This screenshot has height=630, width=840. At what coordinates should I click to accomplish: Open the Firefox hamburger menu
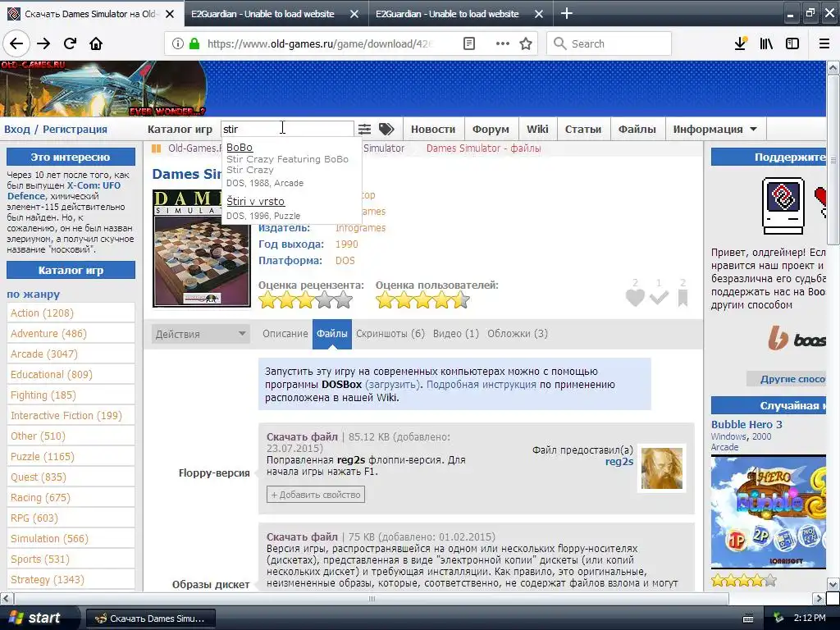824,43
